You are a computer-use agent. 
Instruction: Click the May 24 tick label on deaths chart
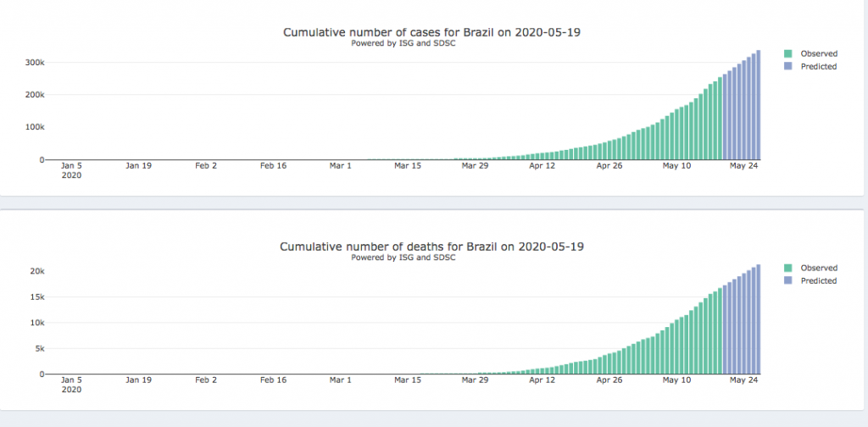pos(743,380)
